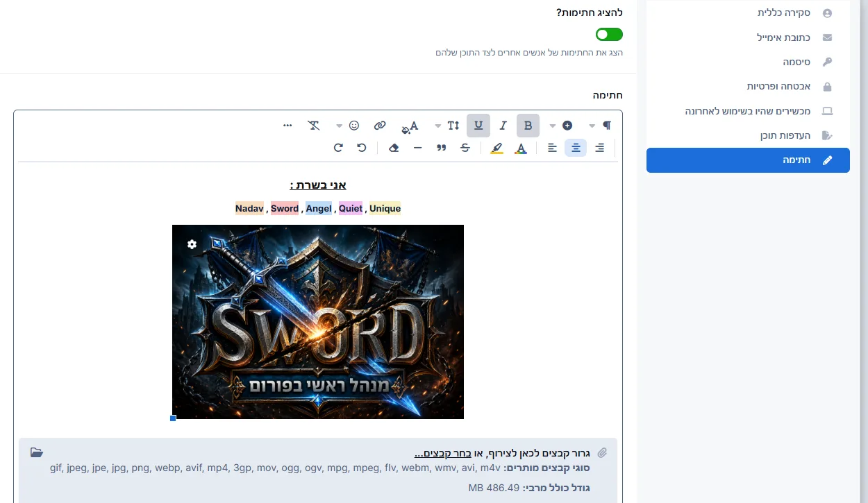Click the בחר קבצים link
The width and height of the screenshot is (868, 503).
pyautogui.click(x=443, y=453)
